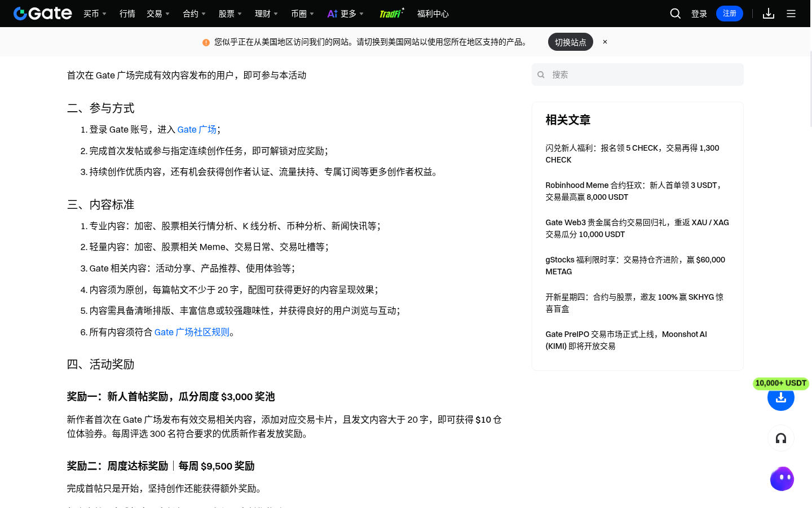Screen dimensions: 812x508
Task: Open the 福利中心 menu item
Action: (x=433, y=14)
